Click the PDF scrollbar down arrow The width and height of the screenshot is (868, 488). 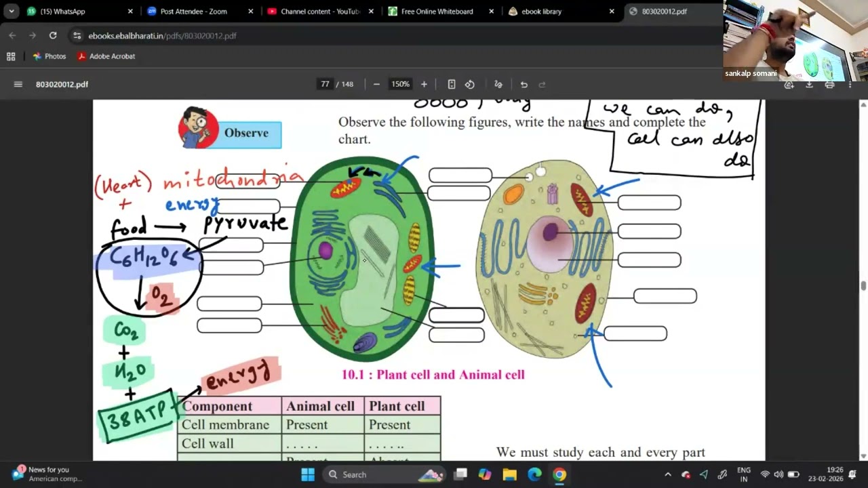(x=863, y=455)
